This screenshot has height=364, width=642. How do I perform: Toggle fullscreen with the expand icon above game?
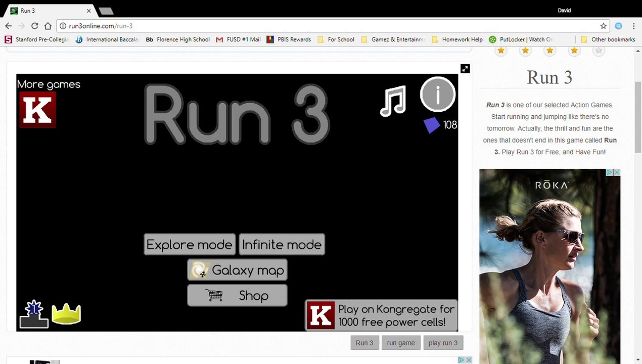(x=465, y=69)
